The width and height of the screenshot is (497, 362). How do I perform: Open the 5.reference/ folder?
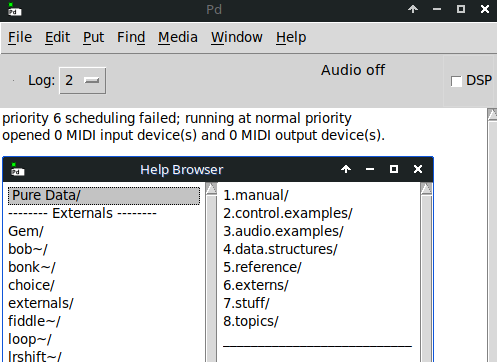[262, 267]
